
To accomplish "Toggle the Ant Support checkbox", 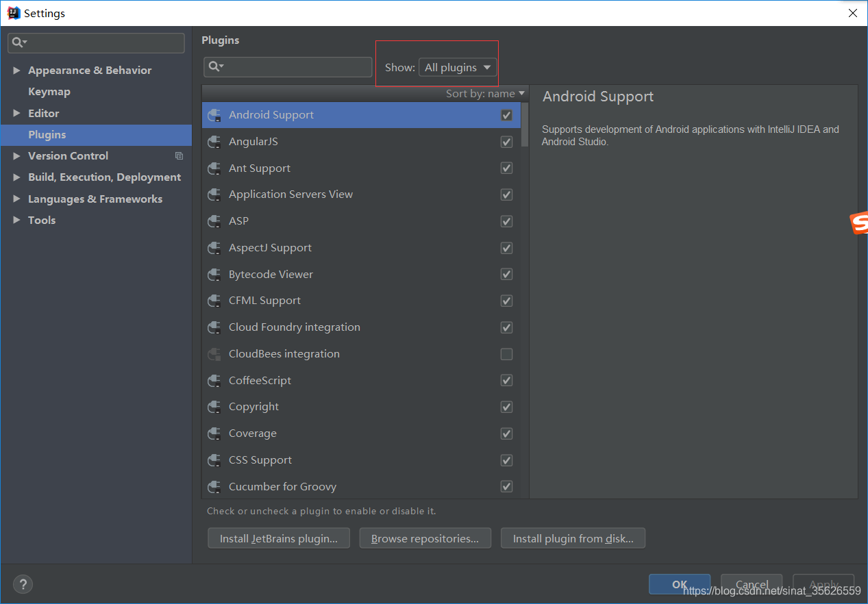I will [506, 168].
